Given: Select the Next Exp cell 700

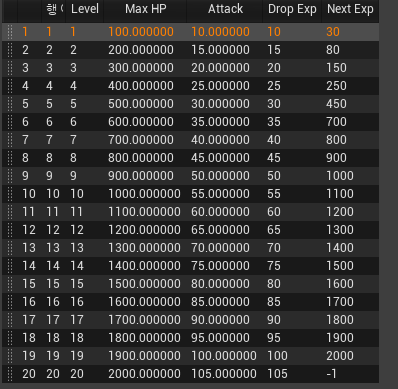Looking at the screenshot, I should click(x=336, y=122).
